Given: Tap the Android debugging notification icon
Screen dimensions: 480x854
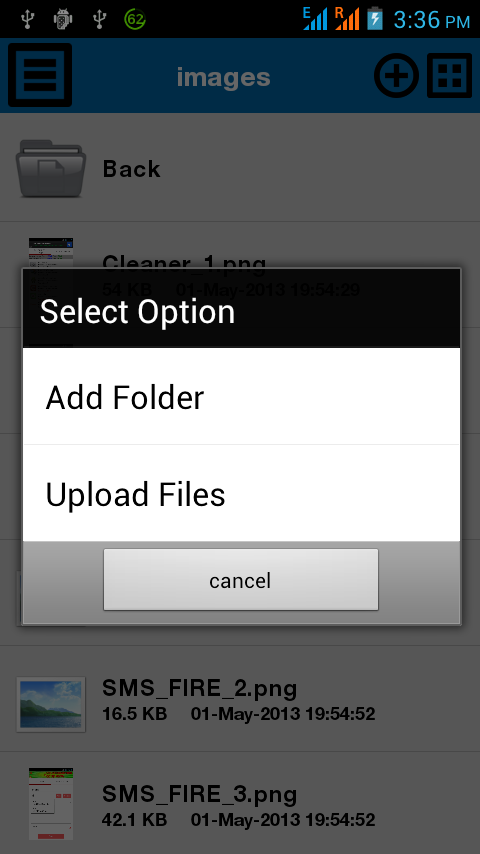Looking at the screenshot, I should (x=63, y=20).
